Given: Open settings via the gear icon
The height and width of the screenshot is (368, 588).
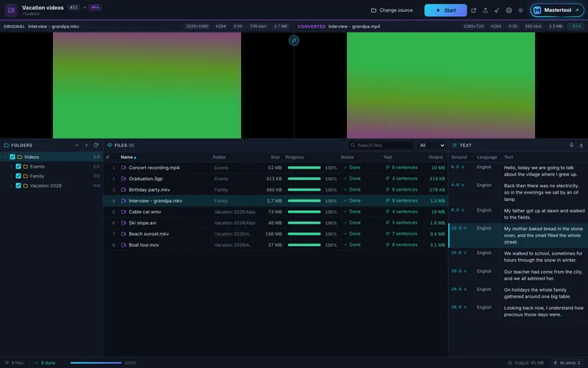Looking at the screenshot, I should (509, 10).
